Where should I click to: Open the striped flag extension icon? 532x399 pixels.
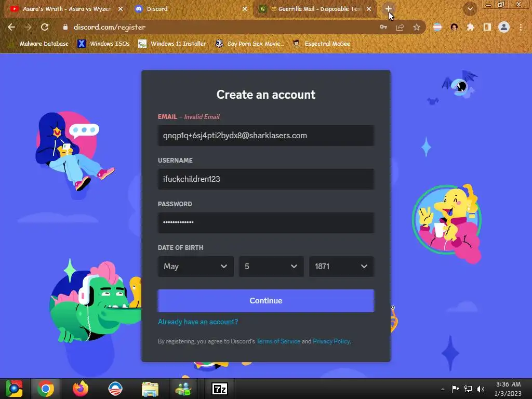click(437, 27)
